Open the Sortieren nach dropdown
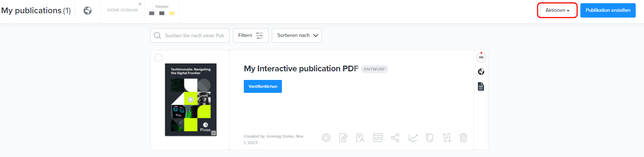This screenshot has height=157, width=644. tap(297, 35)
